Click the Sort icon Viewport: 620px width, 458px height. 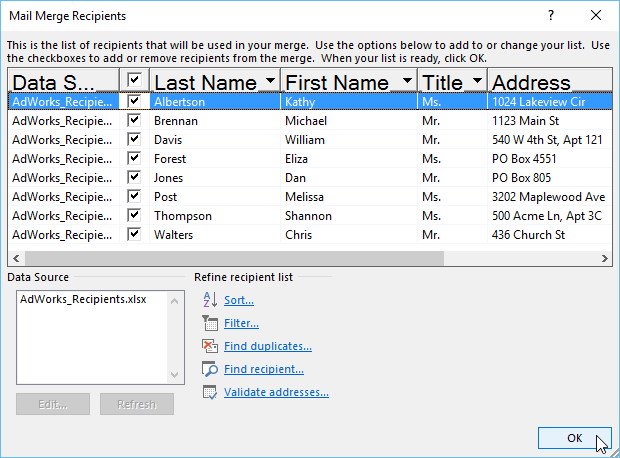209,299
